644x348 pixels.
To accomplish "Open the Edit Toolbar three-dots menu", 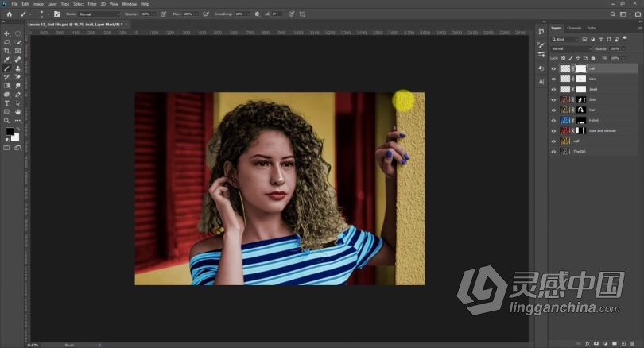I will [18, 121].
